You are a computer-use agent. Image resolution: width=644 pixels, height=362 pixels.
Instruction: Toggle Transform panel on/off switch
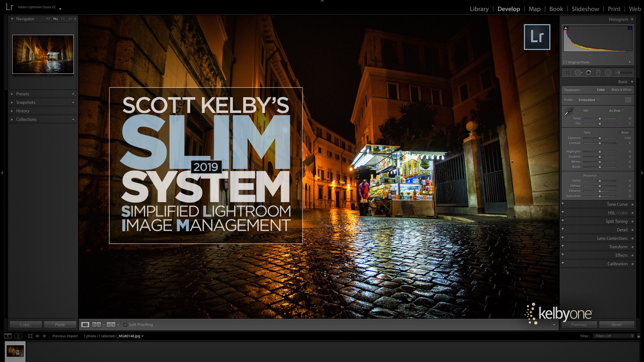pyautogui.click(x=563, y=247)
